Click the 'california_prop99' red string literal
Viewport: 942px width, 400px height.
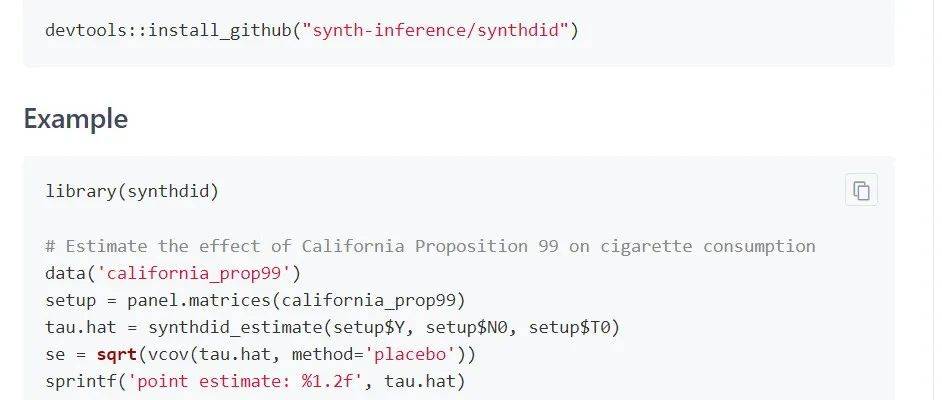(194, 273)
